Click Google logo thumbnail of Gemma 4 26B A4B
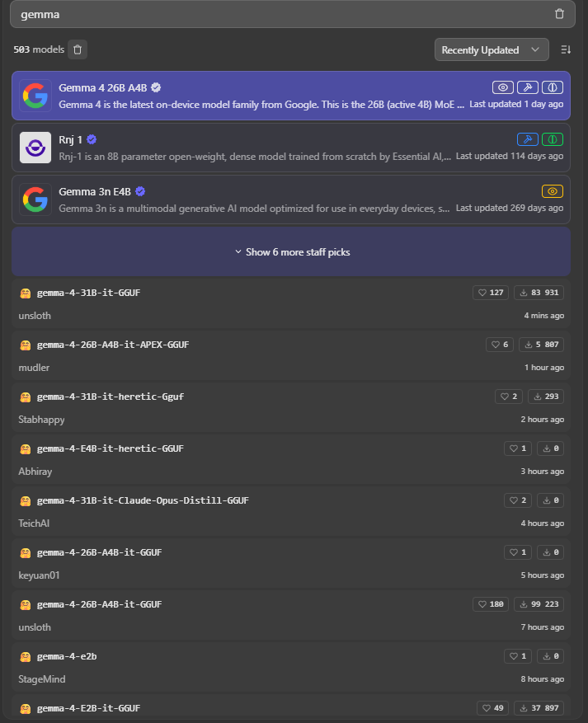The image size is (588, 723). tap(35, 96)
